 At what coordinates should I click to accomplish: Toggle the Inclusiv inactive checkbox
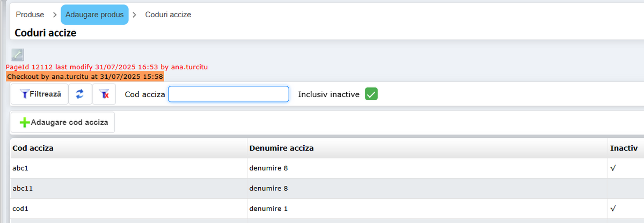[x=371, y=94]
